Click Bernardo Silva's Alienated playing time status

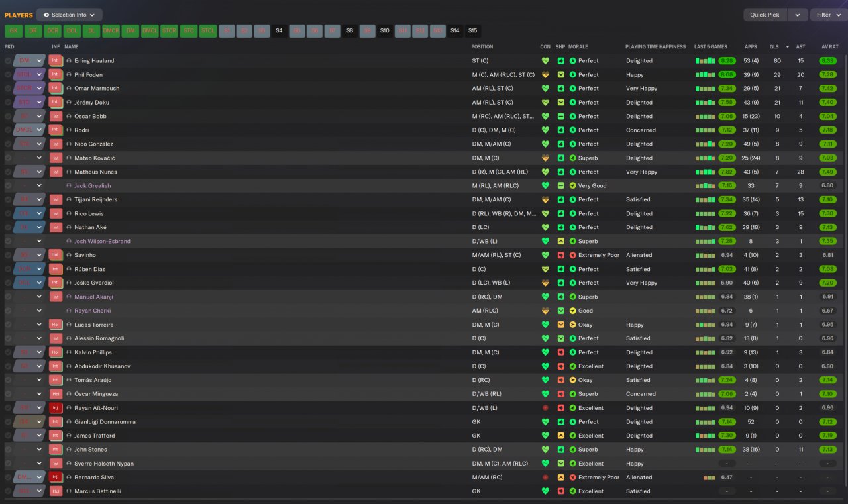(x=639, y=478)
